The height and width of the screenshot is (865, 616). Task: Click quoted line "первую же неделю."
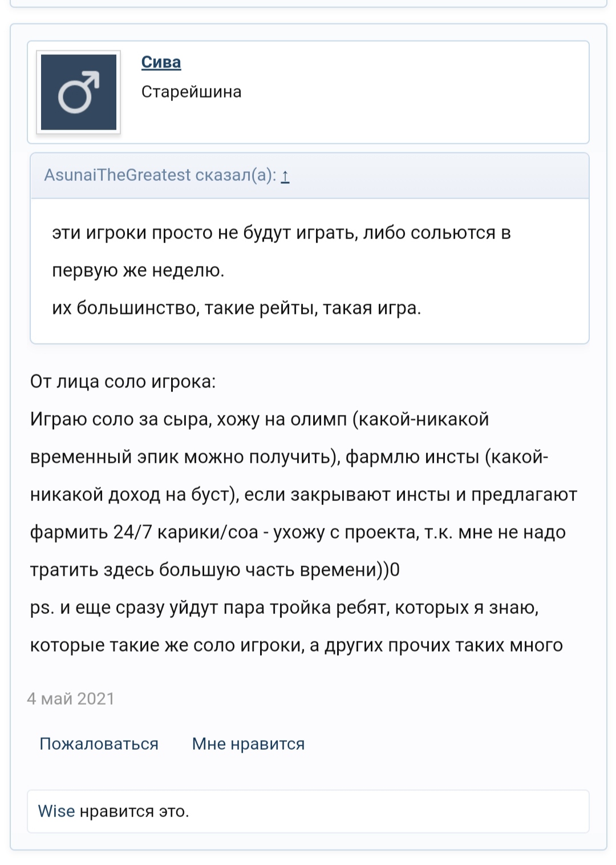tap(138, 270)
